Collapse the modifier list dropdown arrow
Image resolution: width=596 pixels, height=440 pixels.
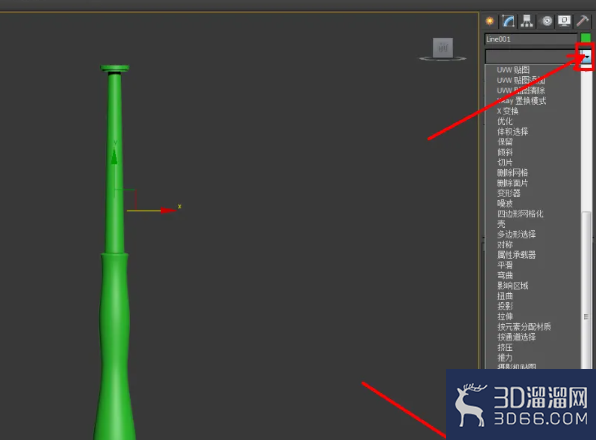coord(586,57)
